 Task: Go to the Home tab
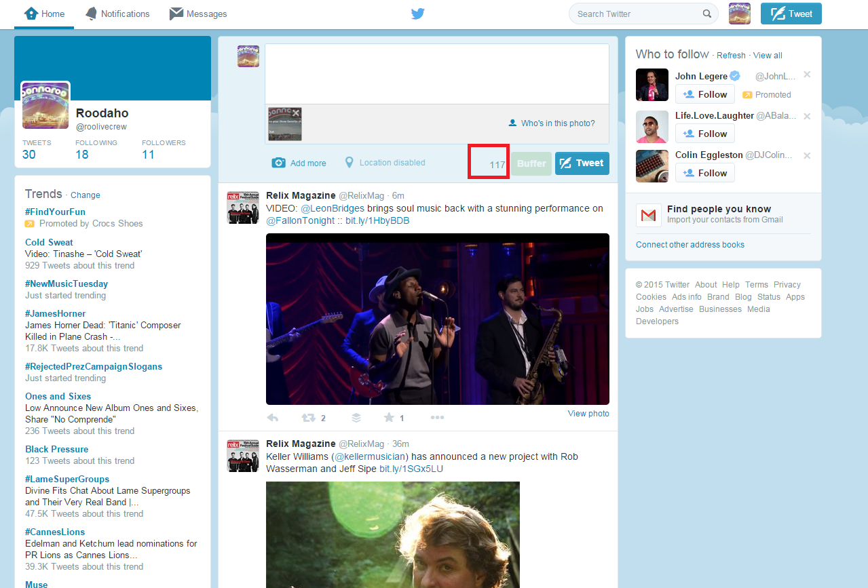[x=45, y=14]
